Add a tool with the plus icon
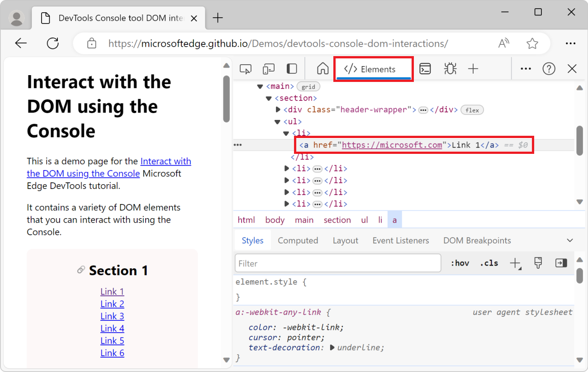 473,68
